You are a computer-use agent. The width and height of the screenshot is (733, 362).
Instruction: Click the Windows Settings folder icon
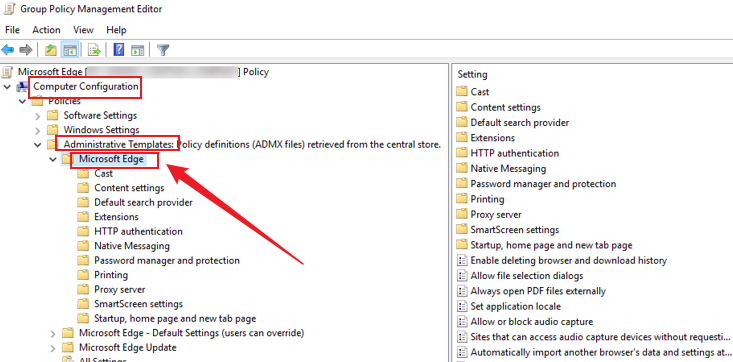click(52, 130)
